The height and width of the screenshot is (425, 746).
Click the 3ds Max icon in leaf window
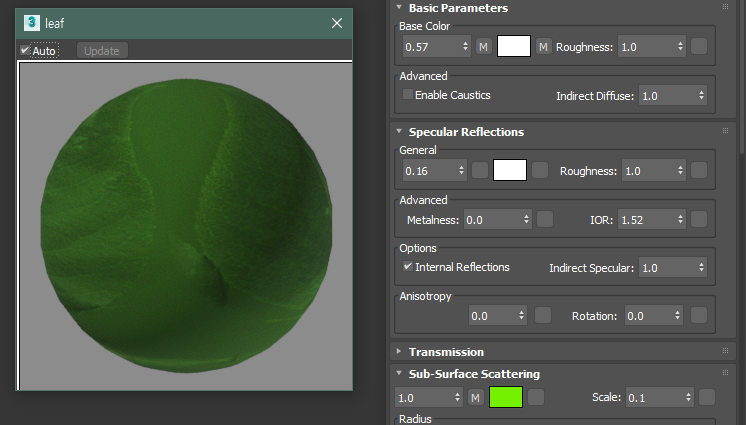point(31,23)
